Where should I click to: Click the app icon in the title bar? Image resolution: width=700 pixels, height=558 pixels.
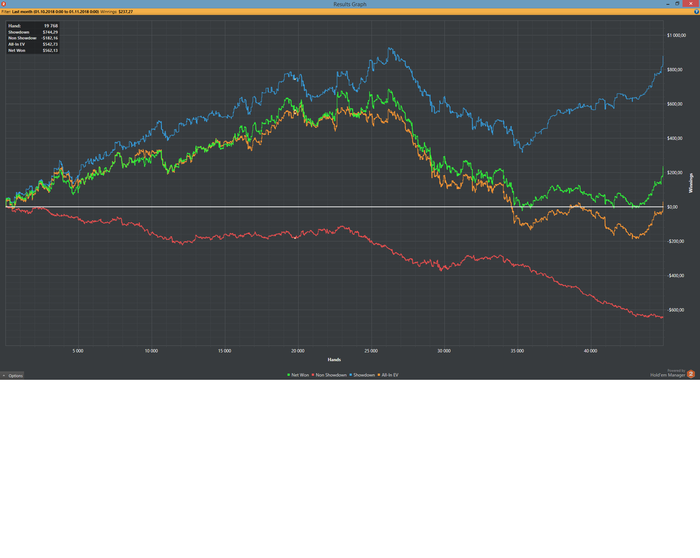tap(4, 4)
